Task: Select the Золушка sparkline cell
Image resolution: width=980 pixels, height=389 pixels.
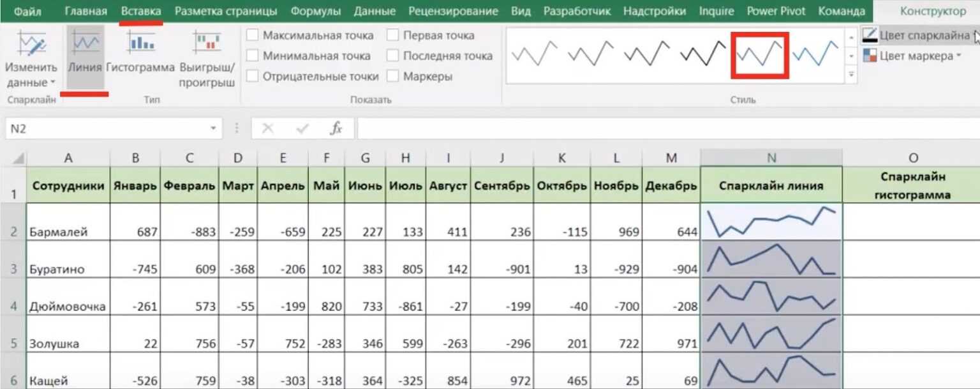Action: 771,333
